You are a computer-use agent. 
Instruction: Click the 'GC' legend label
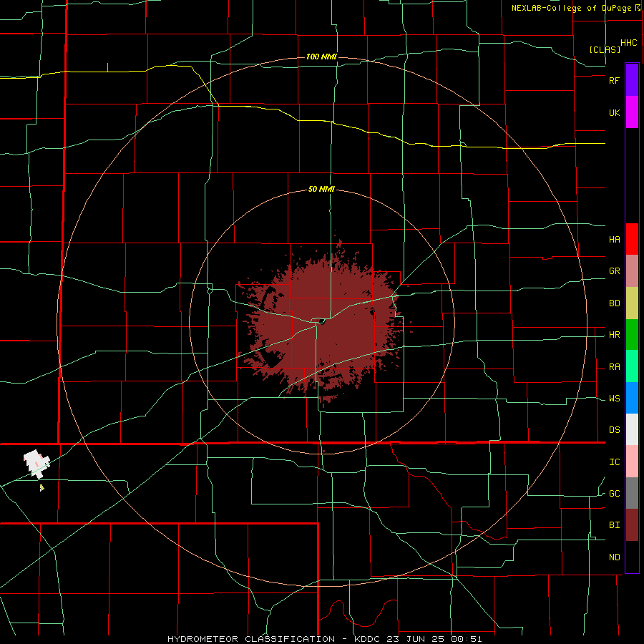(615, 494)
